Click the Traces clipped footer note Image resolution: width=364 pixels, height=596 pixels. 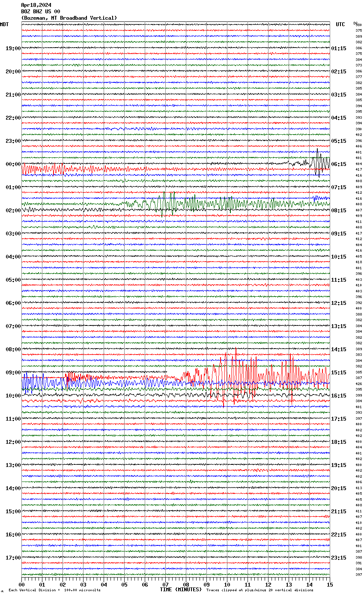coord(260,590)
